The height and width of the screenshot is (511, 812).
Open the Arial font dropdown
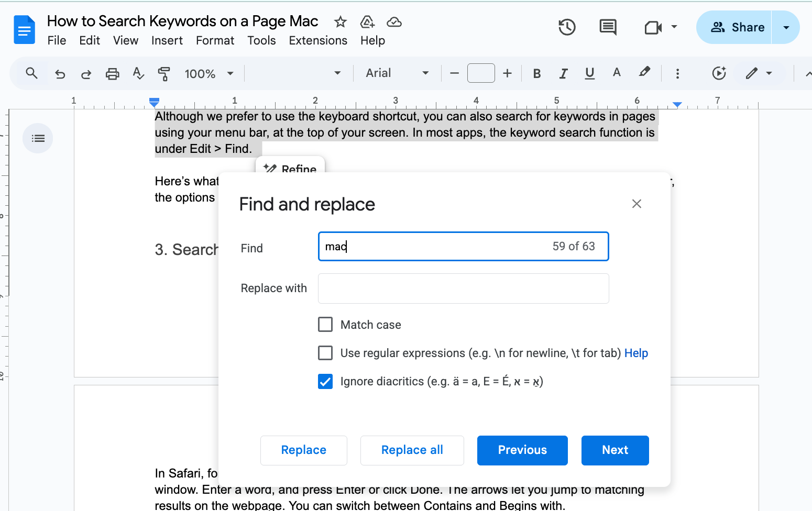point(397,73)
